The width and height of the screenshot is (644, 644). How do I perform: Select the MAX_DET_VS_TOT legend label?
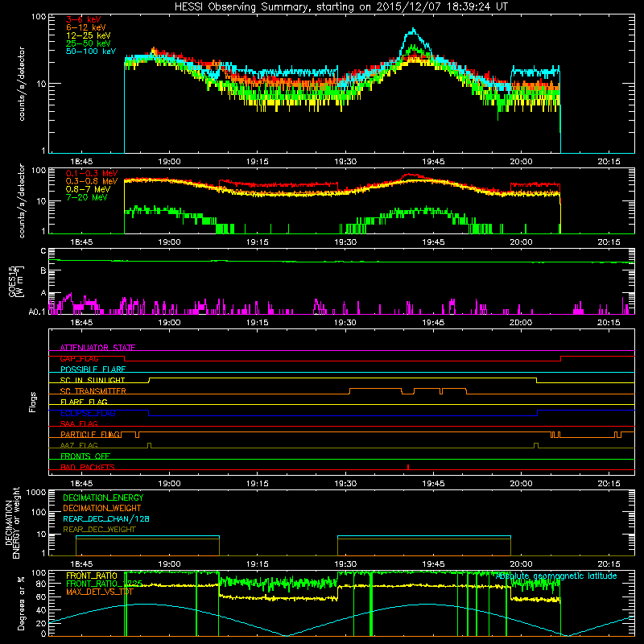pyautogui.click(x=100, y=592)
